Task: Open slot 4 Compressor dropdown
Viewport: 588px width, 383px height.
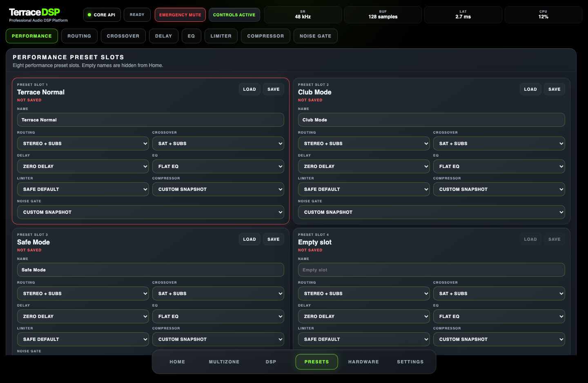Action: [x=499, y=339]
